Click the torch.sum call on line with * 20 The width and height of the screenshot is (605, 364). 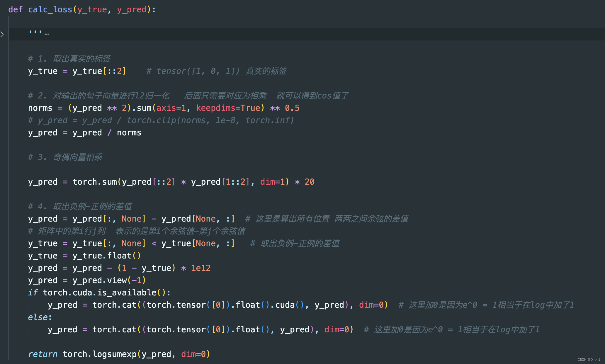(94, 182)
